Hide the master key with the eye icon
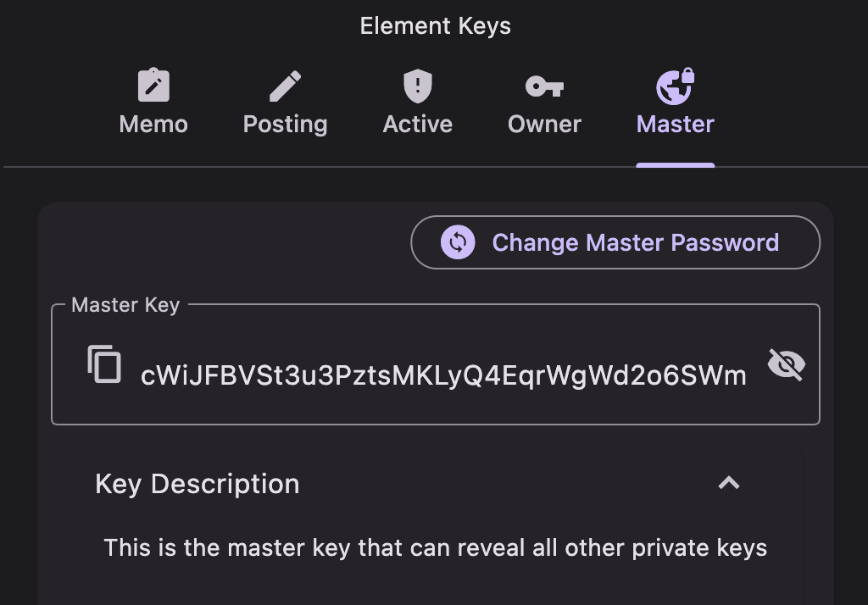The image size is (868, 605). [x=786, y=364]
